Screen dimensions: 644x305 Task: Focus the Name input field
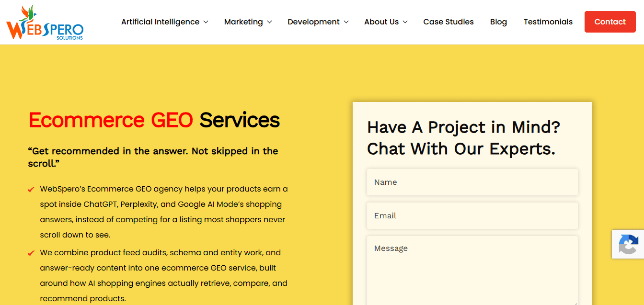coord(472,182)
